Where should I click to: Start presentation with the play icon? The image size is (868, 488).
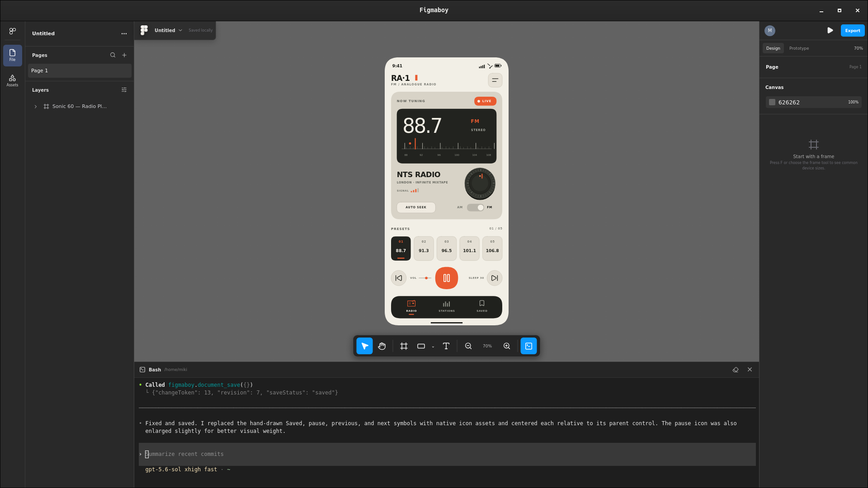click(x=830, y=30)
